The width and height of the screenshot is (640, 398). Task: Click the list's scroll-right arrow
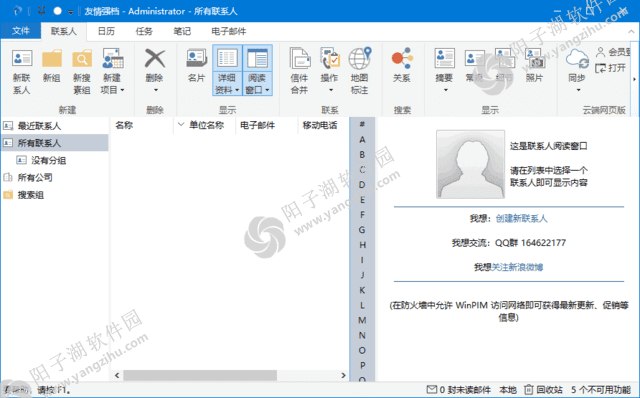point(343,375)
